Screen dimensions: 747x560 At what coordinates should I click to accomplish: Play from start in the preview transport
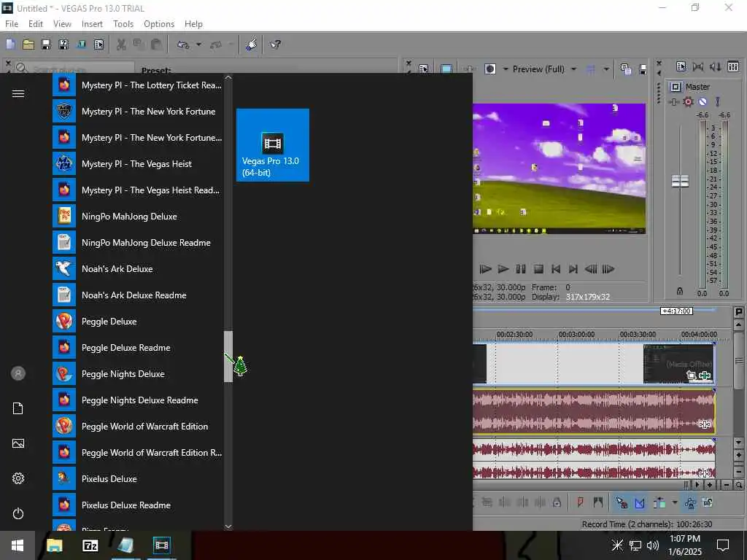[485, 269]
